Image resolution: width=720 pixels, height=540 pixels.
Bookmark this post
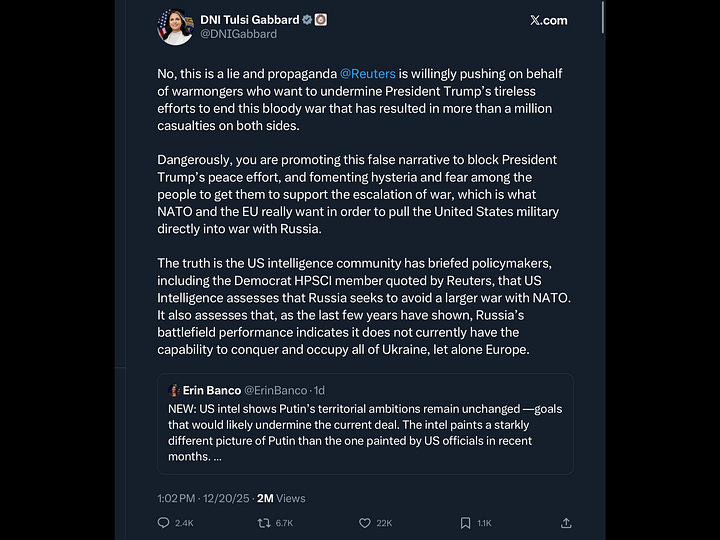tap(465, 522)
